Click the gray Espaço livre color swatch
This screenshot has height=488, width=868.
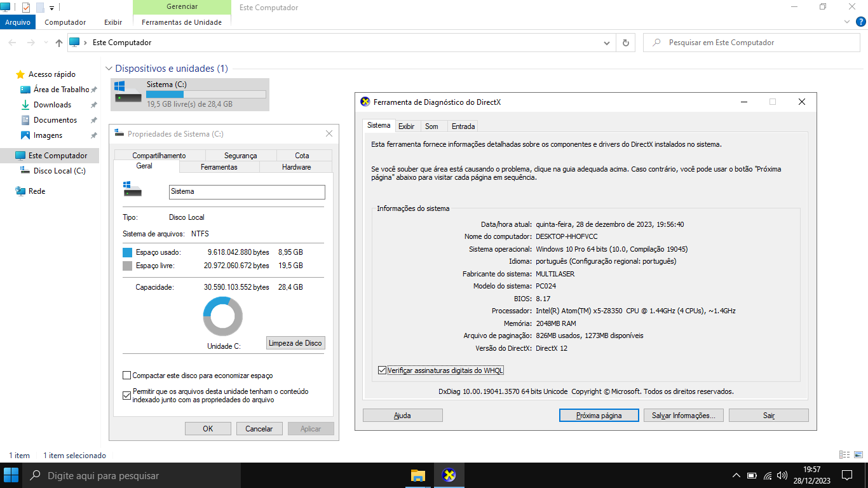pyautogui.click(x=127, y=266)
